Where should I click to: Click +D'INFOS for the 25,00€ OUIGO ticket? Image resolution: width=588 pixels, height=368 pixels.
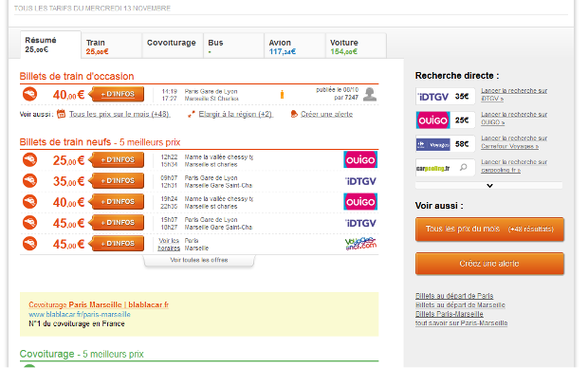pos(117,160)
